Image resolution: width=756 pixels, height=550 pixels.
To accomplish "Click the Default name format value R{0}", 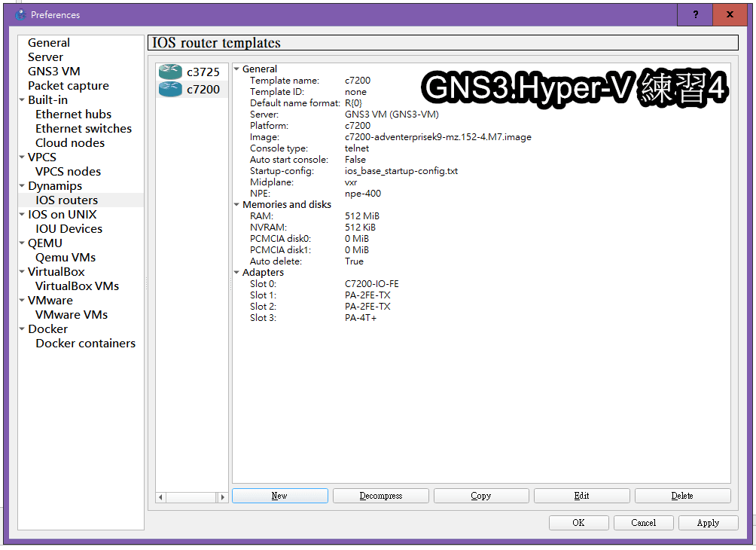I will [x=353, y=103].
